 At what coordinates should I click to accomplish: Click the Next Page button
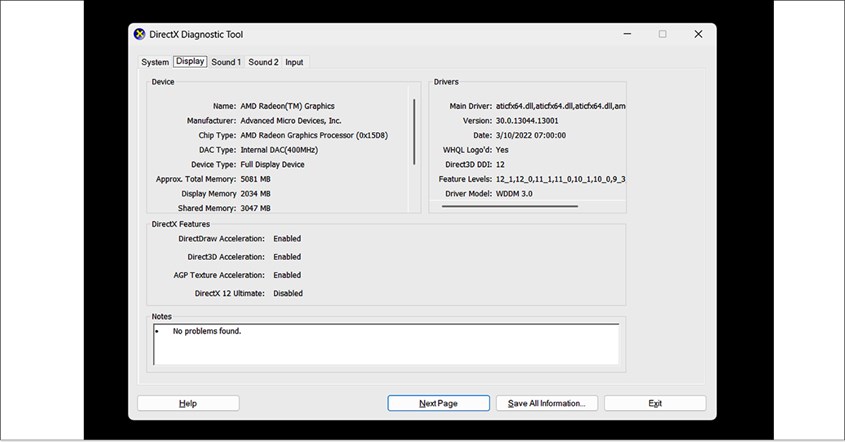[x=438, y=403]
